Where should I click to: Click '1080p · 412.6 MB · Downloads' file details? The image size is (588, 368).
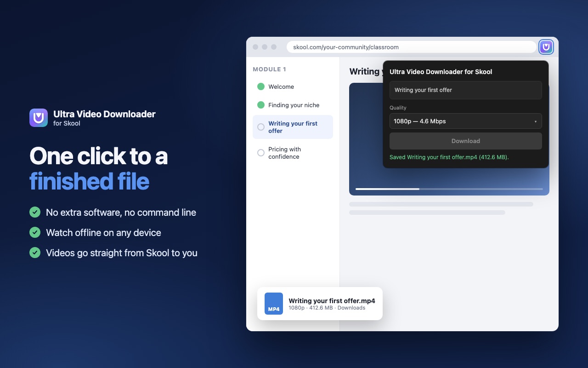(327, 308)
